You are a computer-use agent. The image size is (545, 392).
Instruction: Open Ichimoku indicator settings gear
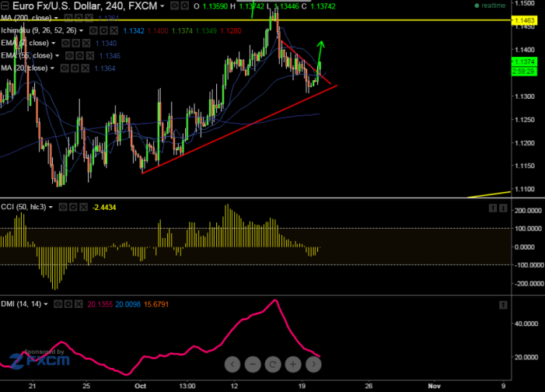[103, 30]
